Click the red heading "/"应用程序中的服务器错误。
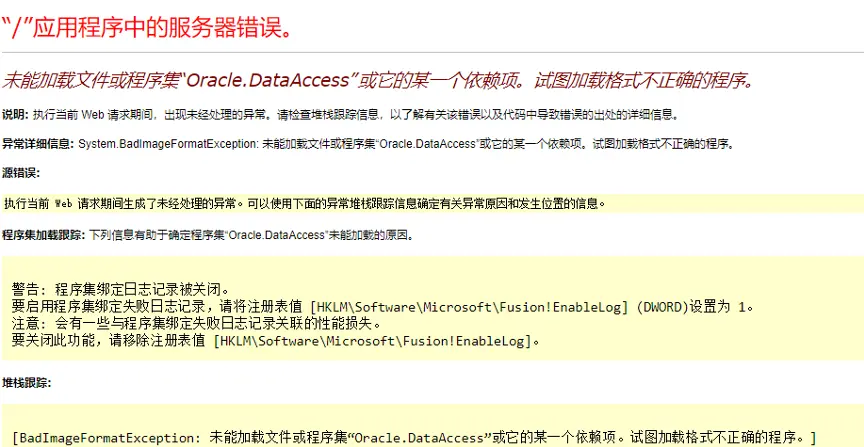 click(147, 27)
